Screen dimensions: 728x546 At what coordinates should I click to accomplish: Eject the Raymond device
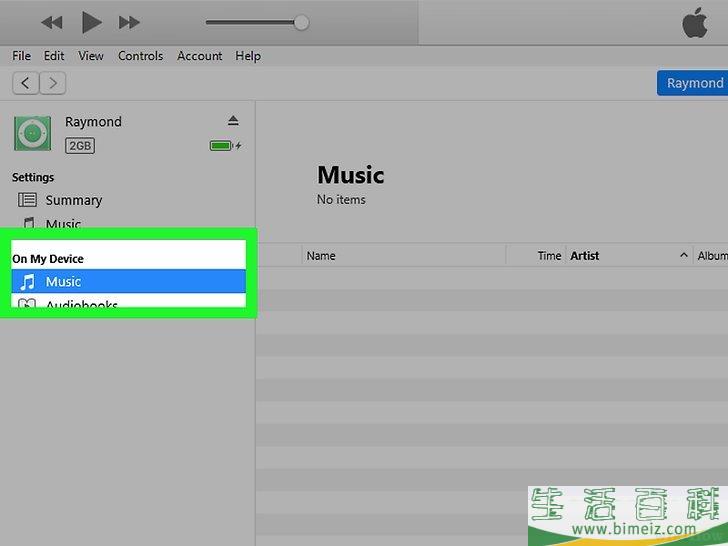click(x=233, y=121)
